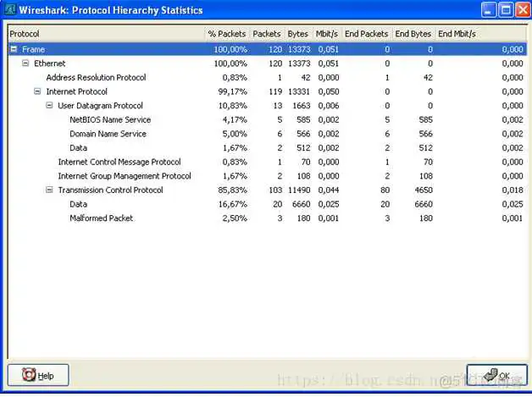Viewport: 532px width, 397px height.
Task: Select the NetBIOS Name Service row
Action: (268, 119)
